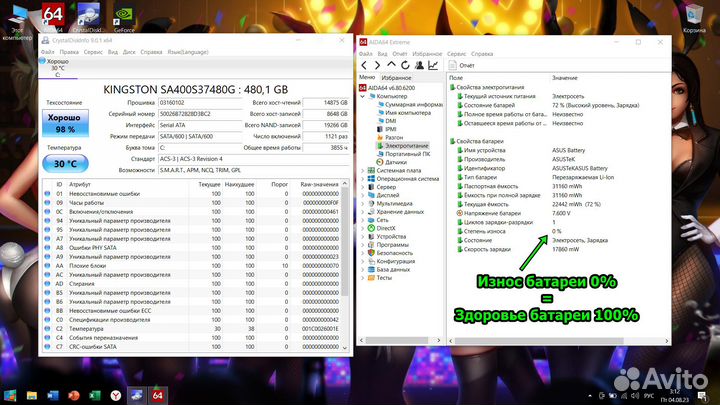The image size is (720, 405).
Task: Select Имя компьютера tree item
Action: 404,112
